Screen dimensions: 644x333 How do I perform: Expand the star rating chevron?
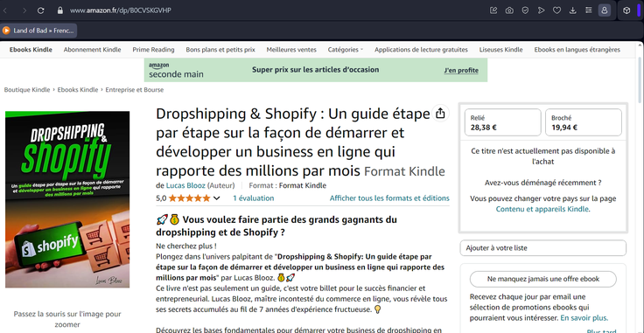(x=216, y=198)
